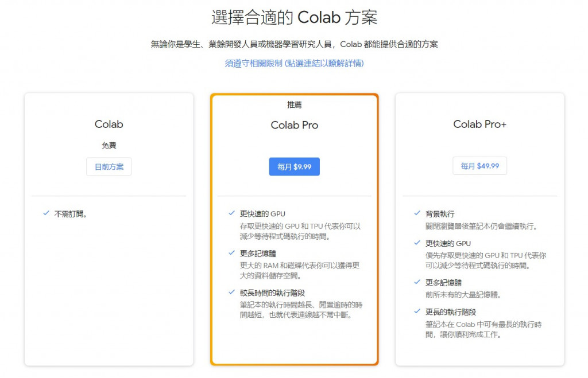Click the checkmark beside 背景執行
Image resolution: width=588 pixels, height=378 pixels.
[417, 213]
